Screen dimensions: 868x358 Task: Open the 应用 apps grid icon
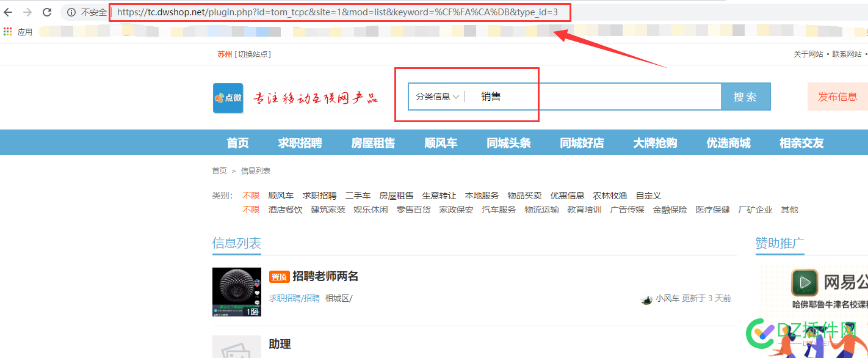click(7, 32)
